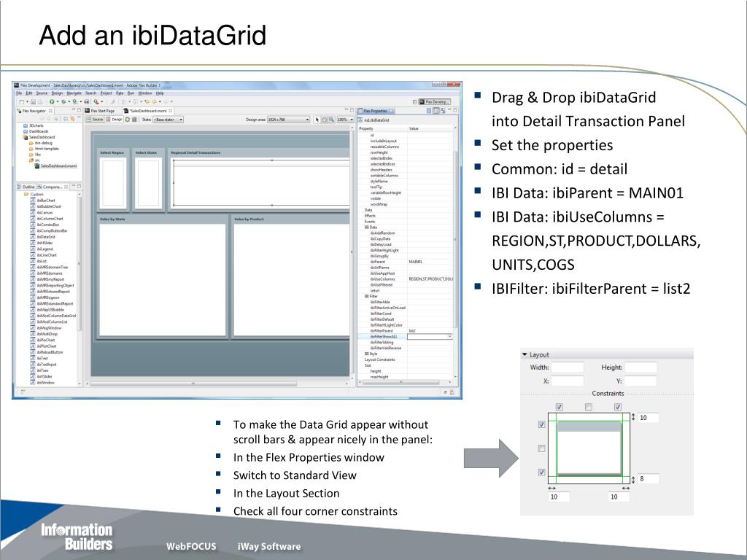
Task: Open the Help menu
Action: point(160,93)
